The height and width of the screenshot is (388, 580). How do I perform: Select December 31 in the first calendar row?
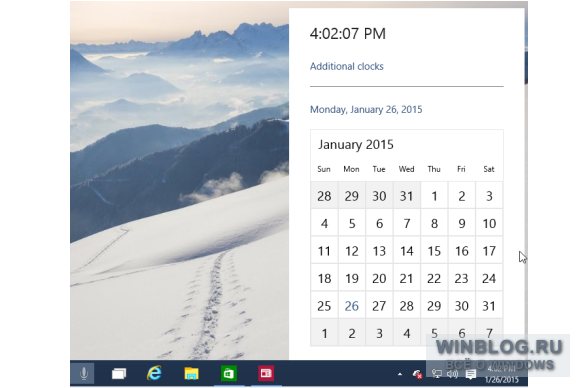tap(407, 196)
